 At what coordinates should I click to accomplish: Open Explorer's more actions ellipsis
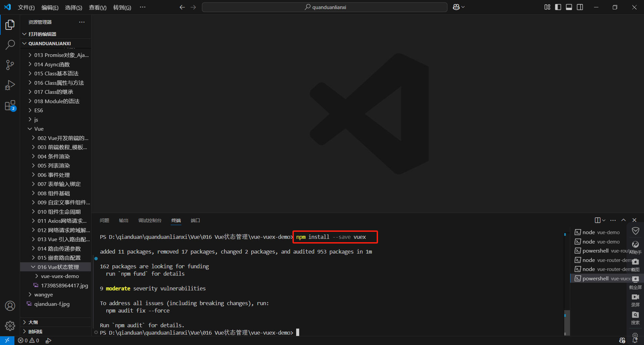point(82,22)
